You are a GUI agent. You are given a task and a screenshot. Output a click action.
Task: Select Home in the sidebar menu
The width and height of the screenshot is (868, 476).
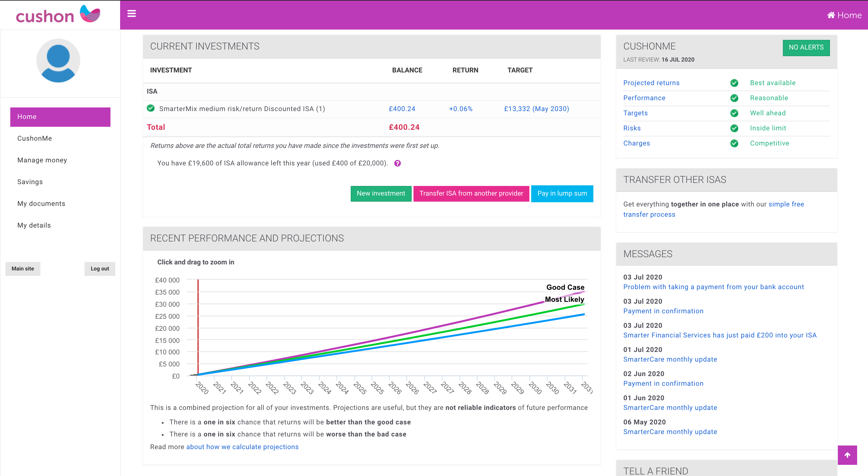(60, 117)
